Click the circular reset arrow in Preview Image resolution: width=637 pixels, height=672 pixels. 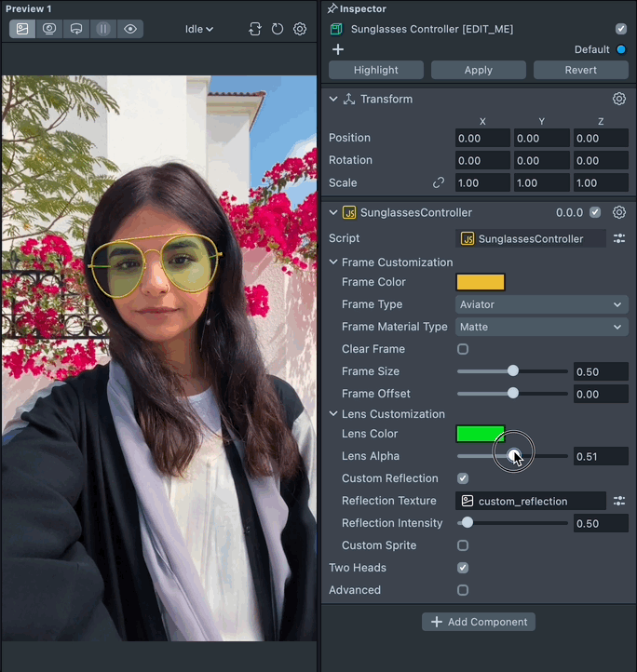pyautogui.click(x=278, y=29)
